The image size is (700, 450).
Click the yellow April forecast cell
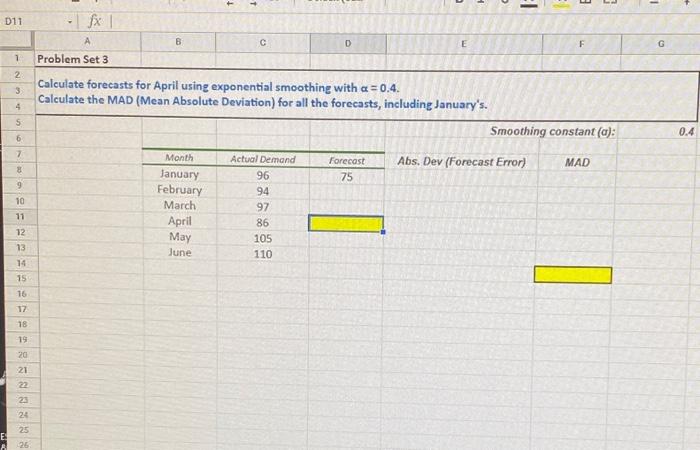pyautogui.click(x=346, y=224)
